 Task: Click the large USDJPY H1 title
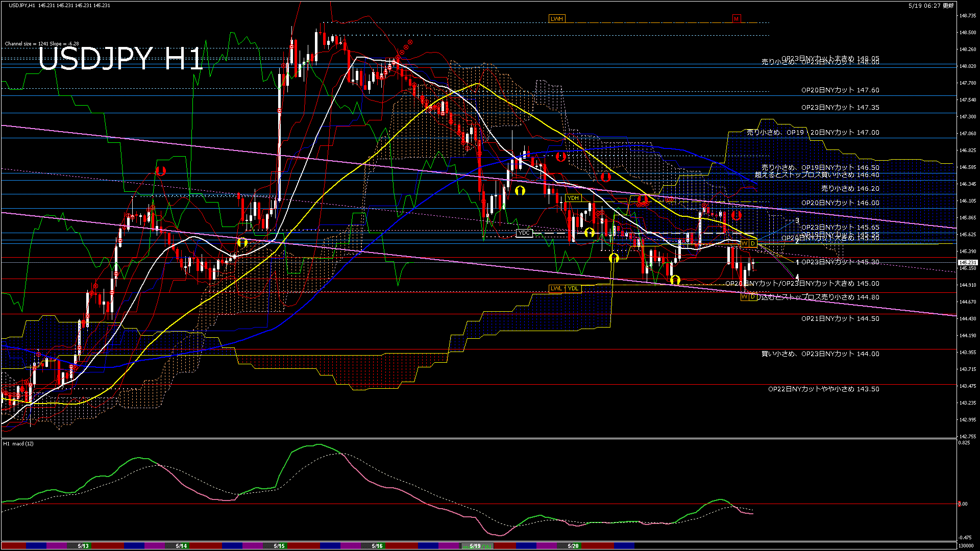tap(120, 59)
